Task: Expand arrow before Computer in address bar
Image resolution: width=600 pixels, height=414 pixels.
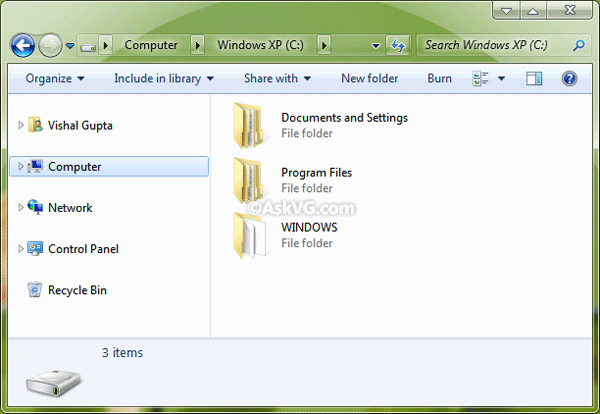Action: pos(106,46)
